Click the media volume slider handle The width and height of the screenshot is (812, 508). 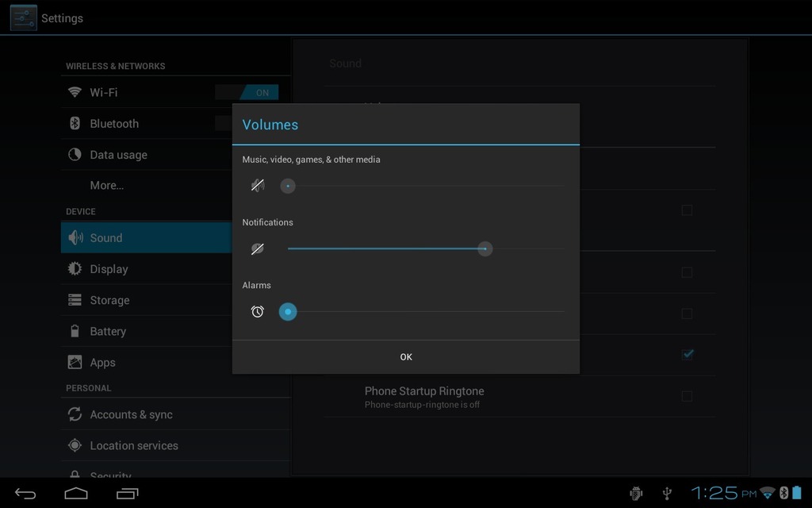[x=288, y=186]
